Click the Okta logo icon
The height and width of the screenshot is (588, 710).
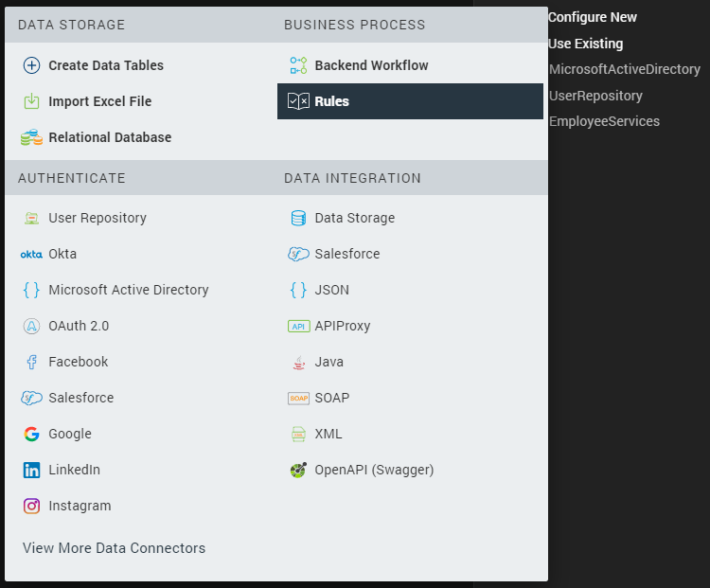[x=31, y=254]
